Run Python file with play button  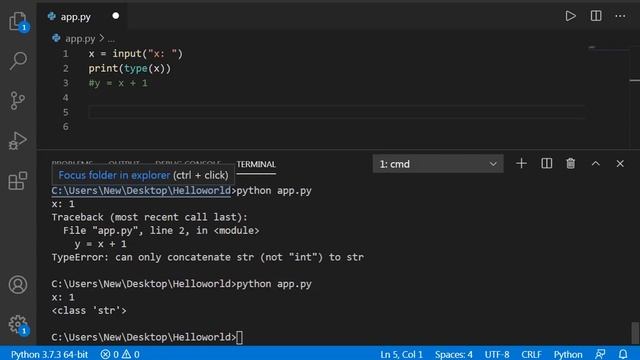tap(570, 16)
